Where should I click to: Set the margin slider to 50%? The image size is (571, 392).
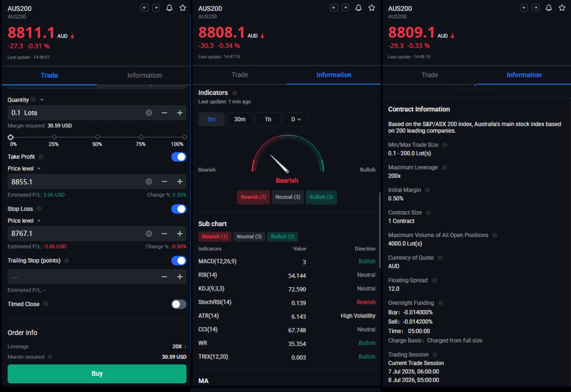coord(97,137)
